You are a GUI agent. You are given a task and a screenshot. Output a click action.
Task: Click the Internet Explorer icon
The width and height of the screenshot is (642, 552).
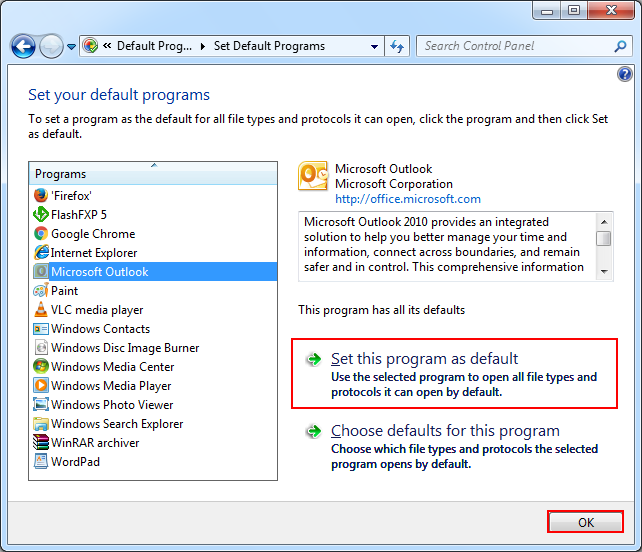click(41, 252)
